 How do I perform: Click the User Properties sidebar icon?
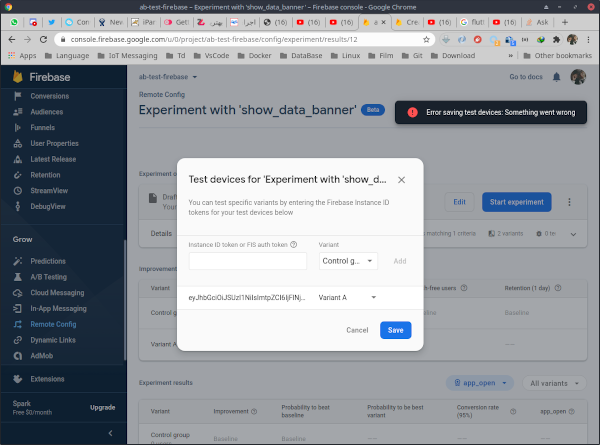[x=18, y=143]
